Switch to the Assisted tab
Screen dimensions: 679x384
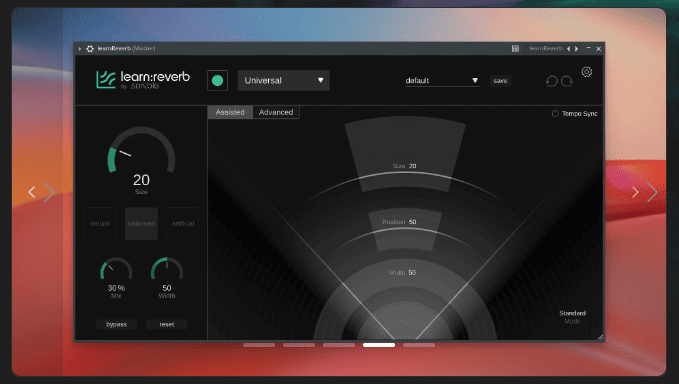(230, 112)
